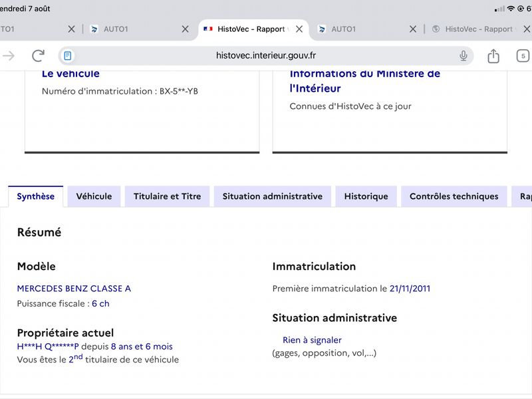Open the Situation administrative tab
Viewport: 532px width, 399px height.
pyautogui.click(x=273, y=196)
